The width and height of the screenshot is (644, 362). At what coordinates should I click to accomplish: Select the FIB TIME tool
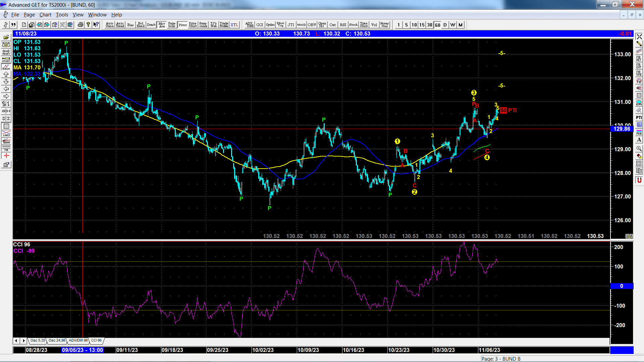639,73
